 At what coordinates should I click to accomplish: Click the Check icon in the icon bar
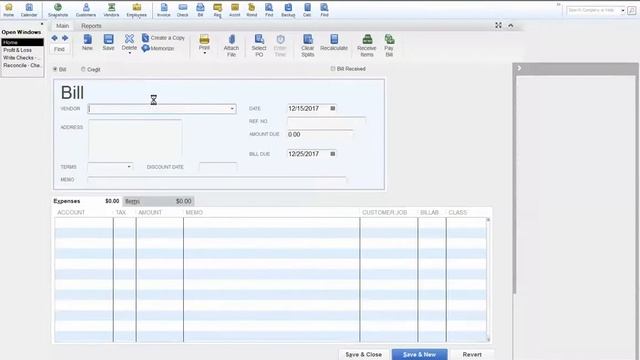[182, 10]
